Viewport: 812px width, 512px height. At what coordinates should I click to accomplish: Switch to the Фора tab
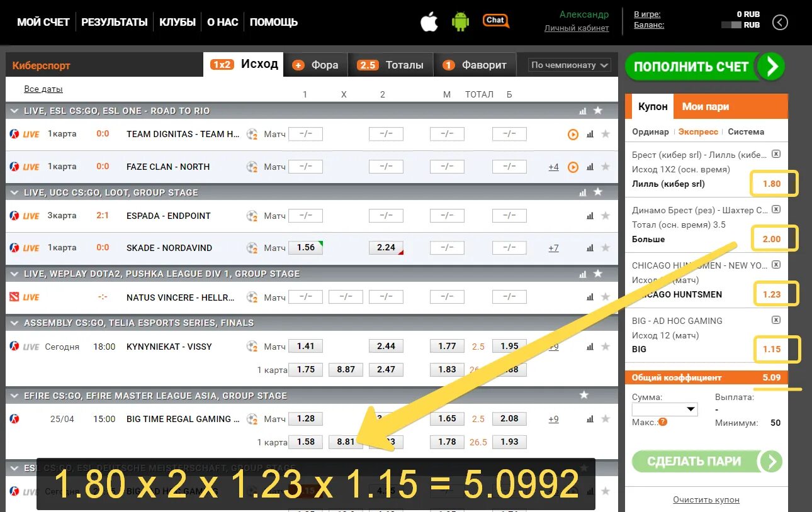[316, 65]
